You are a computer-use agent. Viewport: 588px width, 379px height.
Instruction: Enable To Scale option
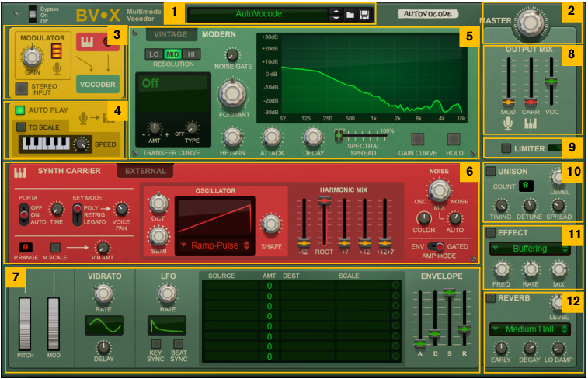tap(22, 127)
